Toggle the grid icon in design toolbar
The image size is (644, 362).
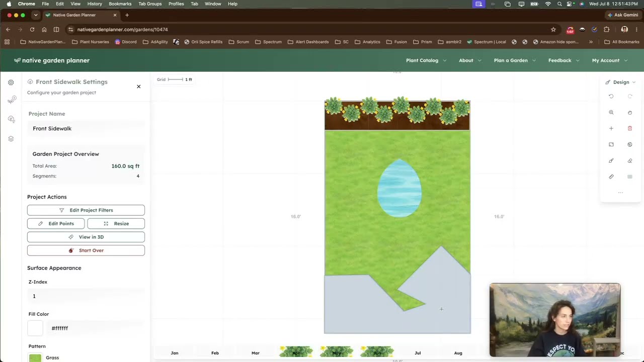[630, 177]
